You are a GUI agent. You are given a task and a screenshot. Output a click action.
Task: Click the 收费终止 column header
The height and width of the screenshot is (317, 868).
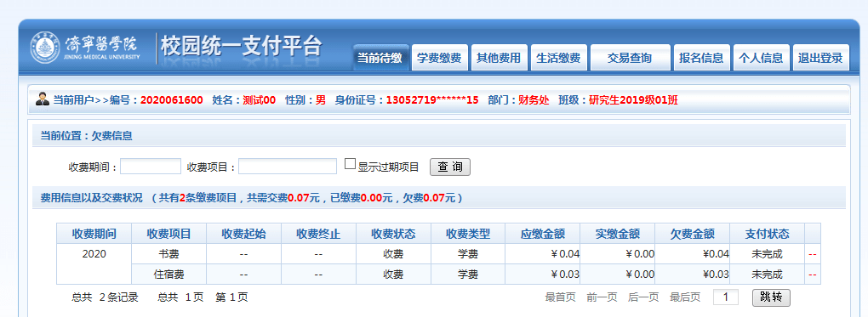pos(318,234)
